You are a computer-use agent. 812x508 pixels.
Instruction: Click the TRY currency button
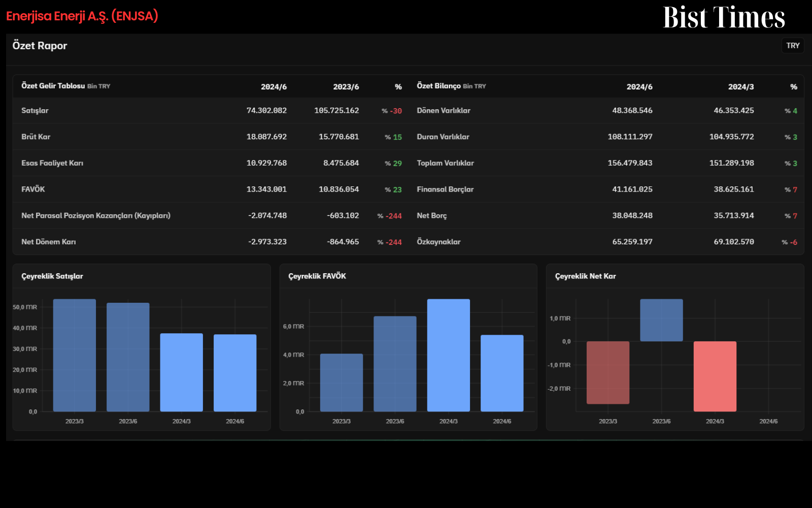(x=793, y=46)
